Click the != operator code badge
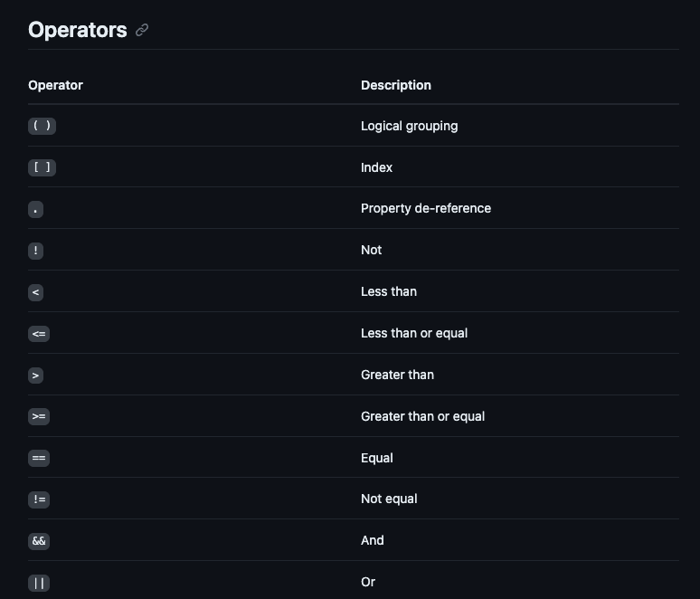 [x=39, y=499]
